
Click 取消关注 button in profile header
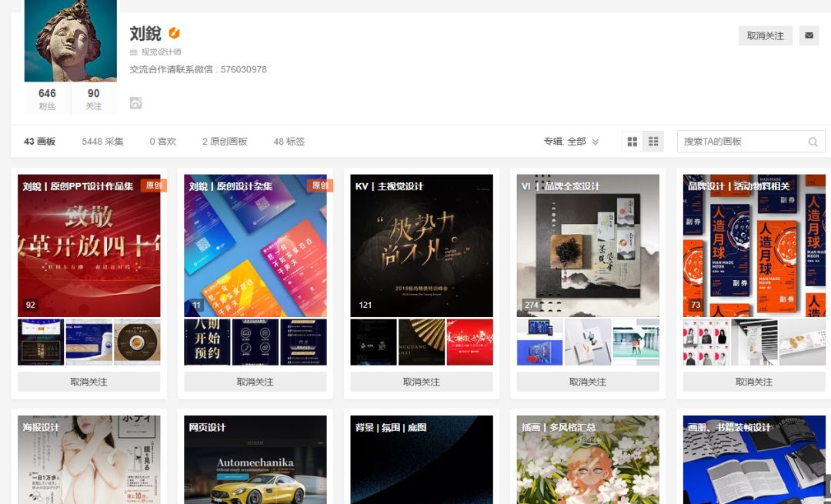766,35
